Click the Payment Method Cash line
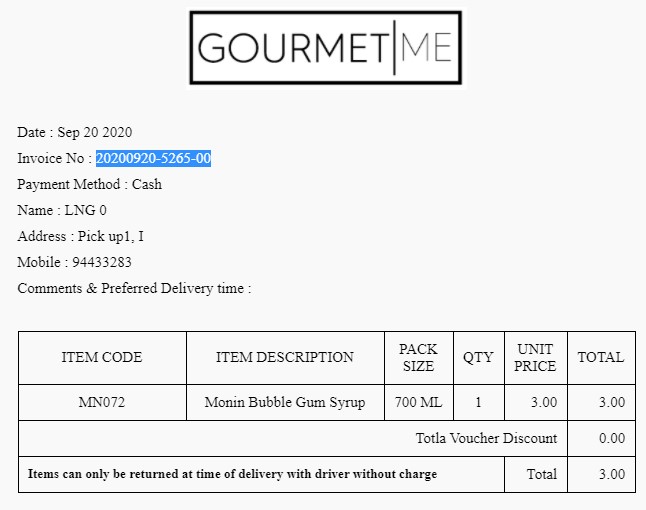Viewport: 646px width, 510px height. 89,184
